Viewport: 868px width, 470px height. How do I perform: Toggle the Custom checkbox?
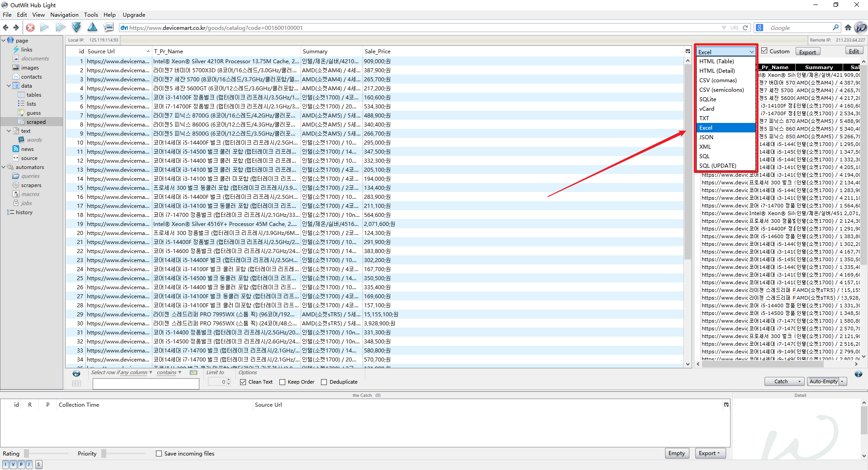(x=764, y=51)
